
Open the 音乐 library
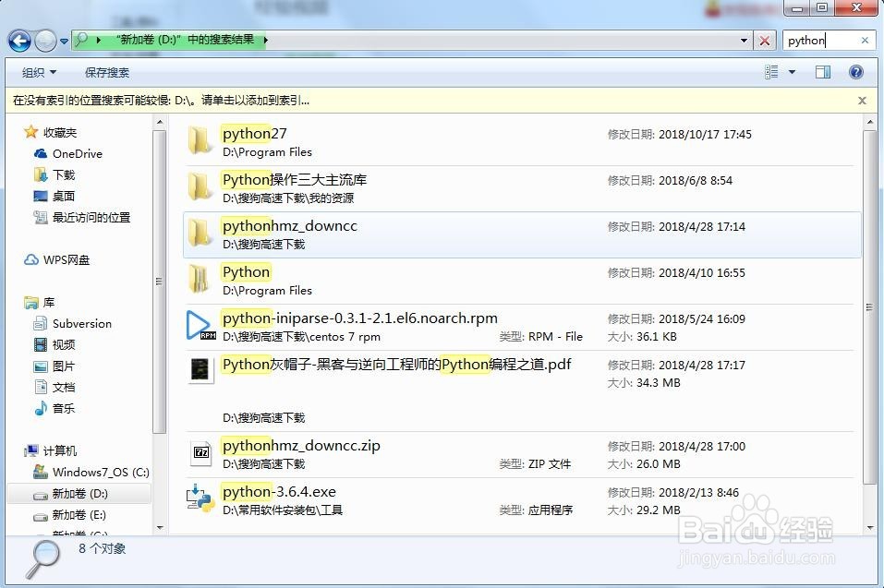54,408
